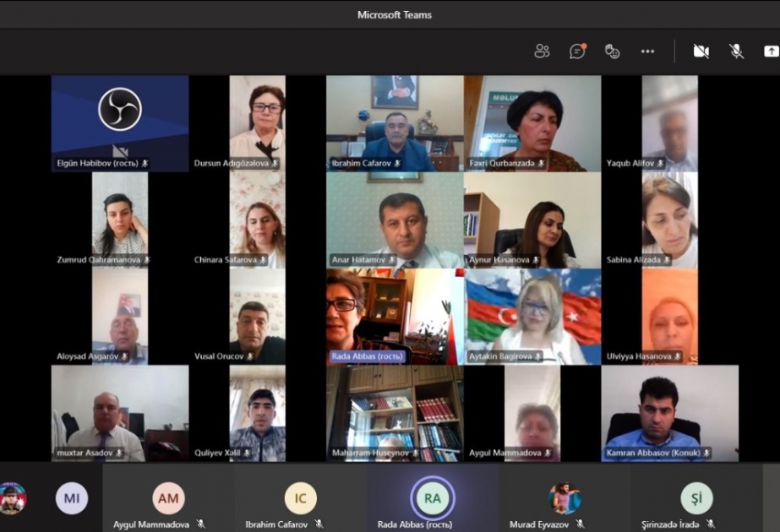Select Vusal Orucov's video tile
This screenshot has width=780, height=532.
coord(257,317)
